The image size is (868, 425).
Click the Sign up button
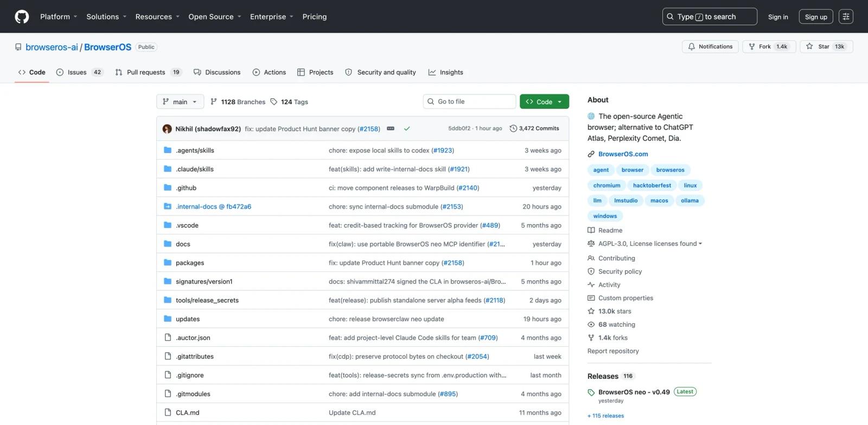pyautogui.click(x=816, y=17)
